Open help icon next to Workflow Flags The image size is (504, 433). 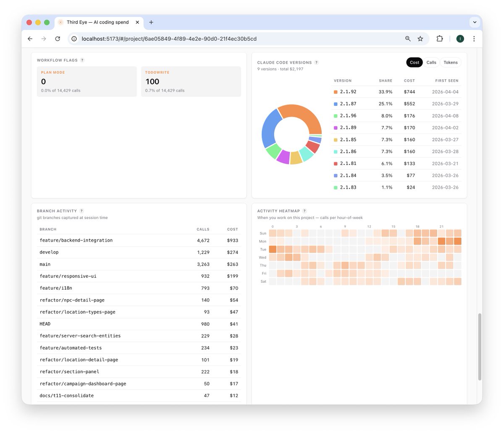click(82, 60)
